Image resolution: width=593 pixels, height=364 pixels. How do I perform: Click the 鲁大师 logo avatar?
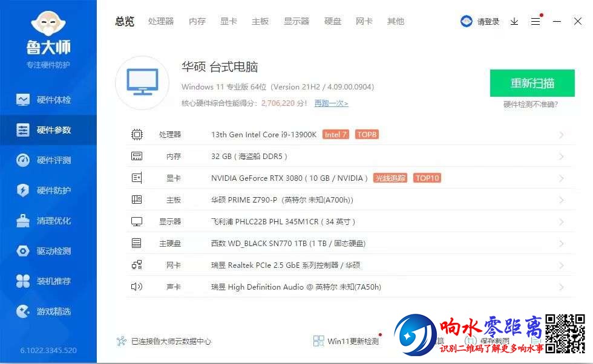coord(48,23)
